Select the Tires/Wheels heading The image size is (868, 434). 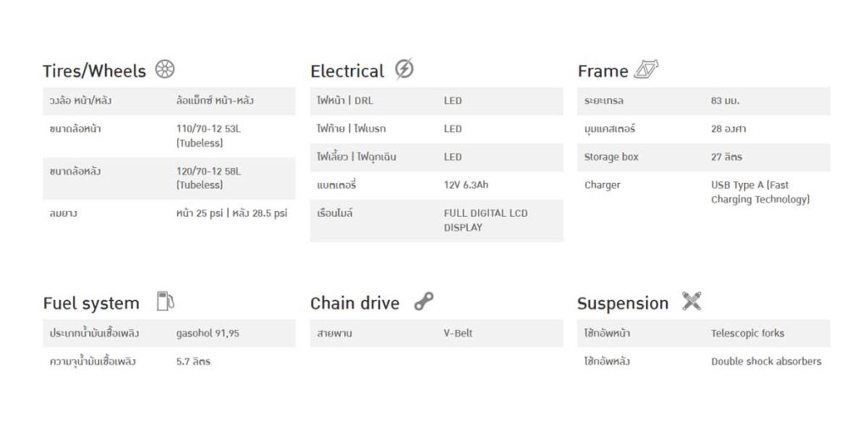coord(95,71)
